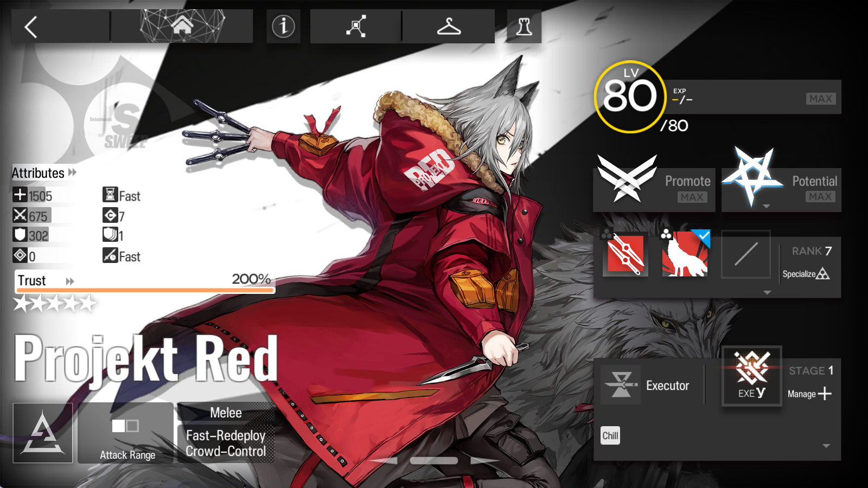Open the EXE Y module icon

752,376
